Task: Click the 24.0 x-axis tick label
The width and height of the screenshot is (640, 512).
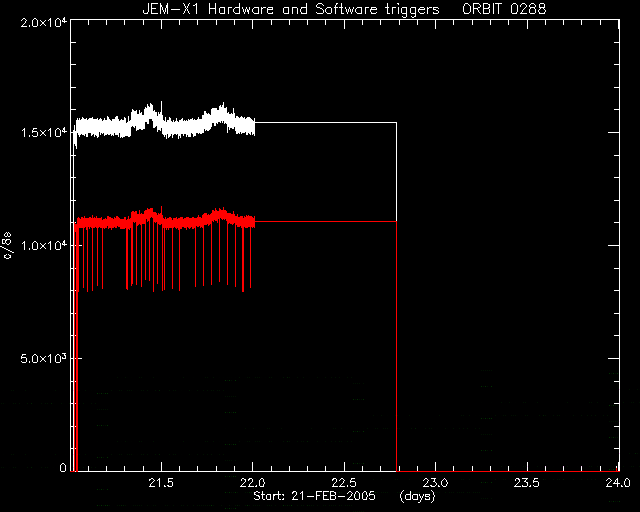Action: 618,483
